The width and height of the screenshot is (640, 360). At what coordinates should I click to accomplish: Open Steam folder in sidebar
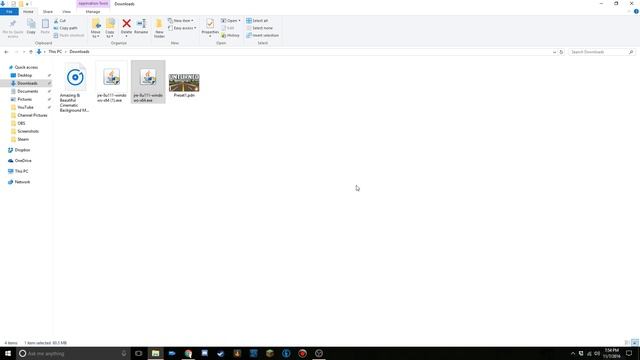click(23, 140)
